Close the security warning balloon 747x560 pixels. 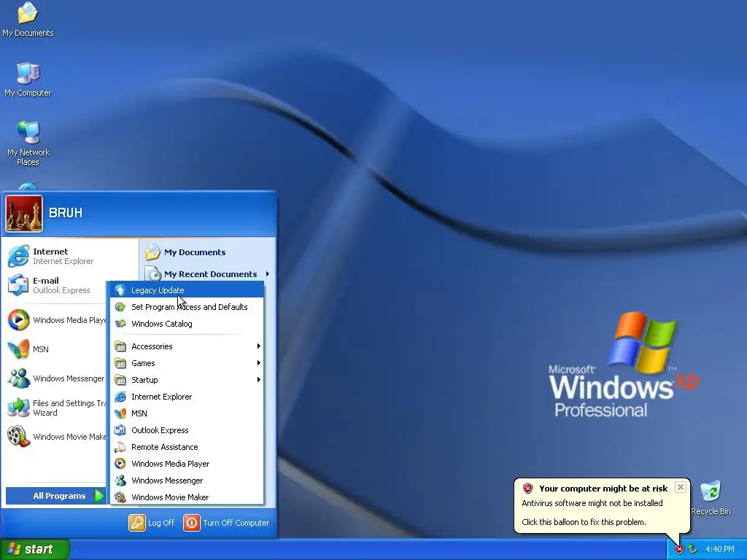click(681, 487)
